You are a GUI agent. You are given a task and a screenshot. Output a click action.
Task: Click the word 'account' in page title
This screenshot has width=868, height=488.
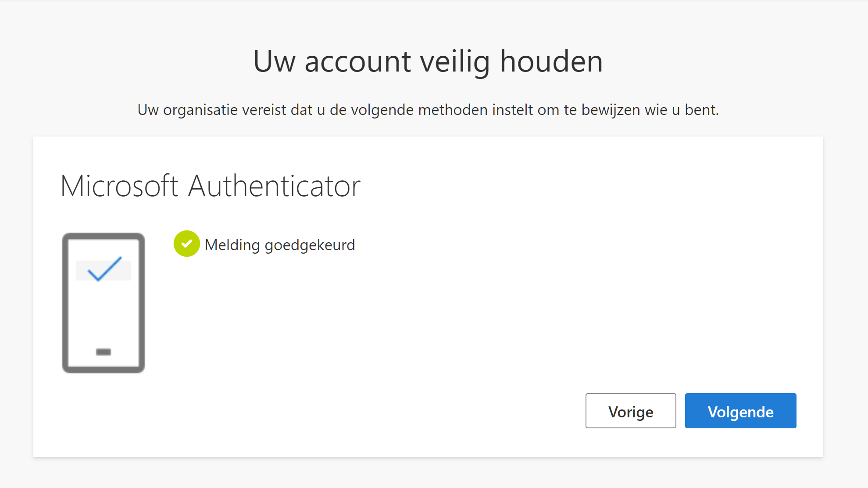[358, 62]
